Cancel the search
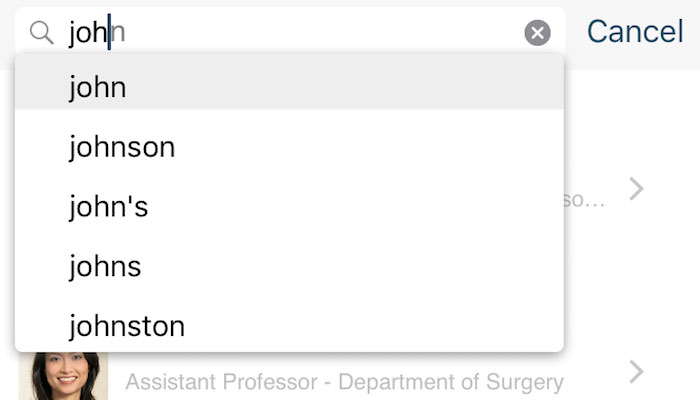 click(x=635, y=32)
